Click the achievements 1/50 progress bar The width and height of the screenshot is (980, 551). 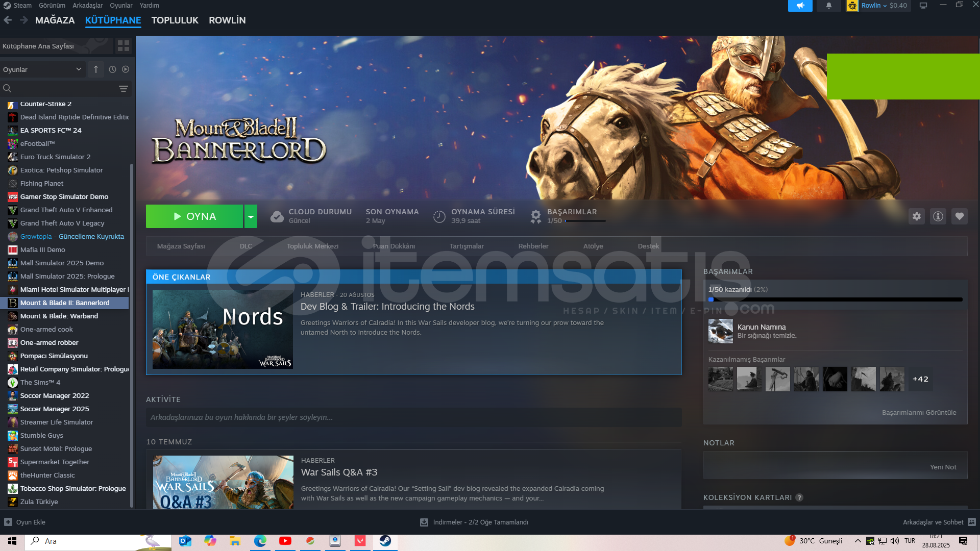pyautogui.click(x=835, y=299)
